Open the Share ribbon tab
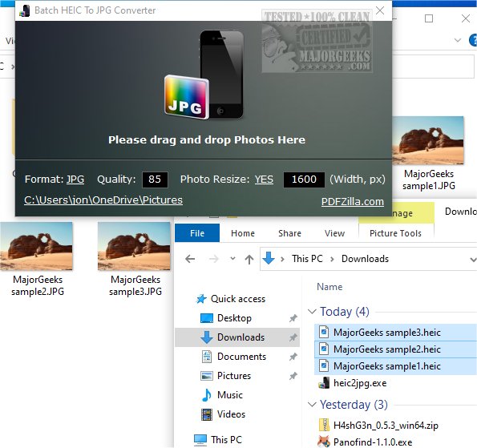Screen dimensions: 477x448 click(289, 233)
